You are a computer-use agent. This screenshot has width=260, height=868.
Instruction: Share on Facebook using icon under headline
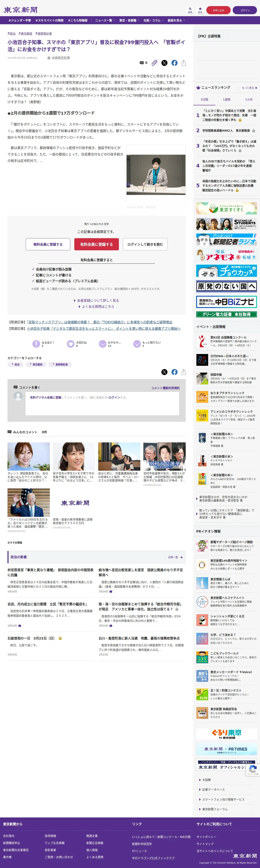(175, 63)
